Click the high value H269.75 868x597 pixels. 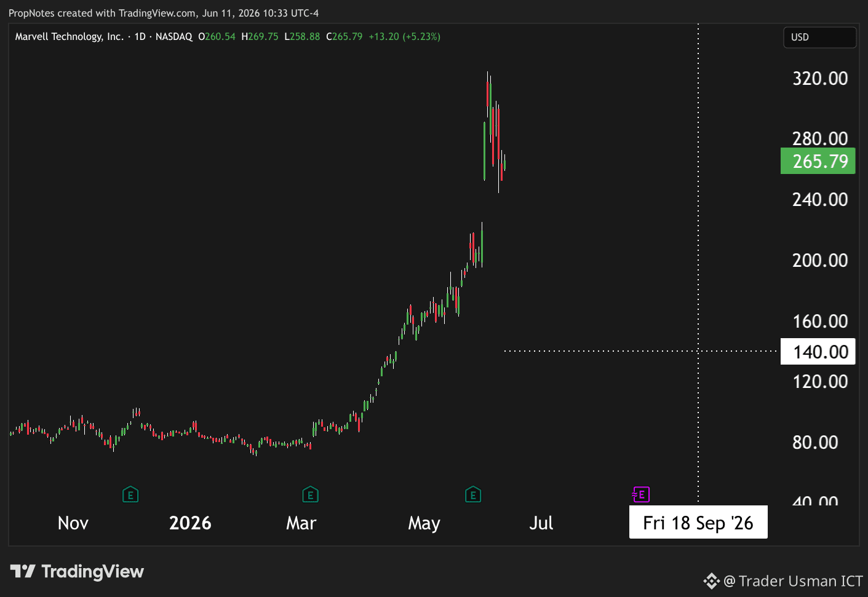coord(260,37)
